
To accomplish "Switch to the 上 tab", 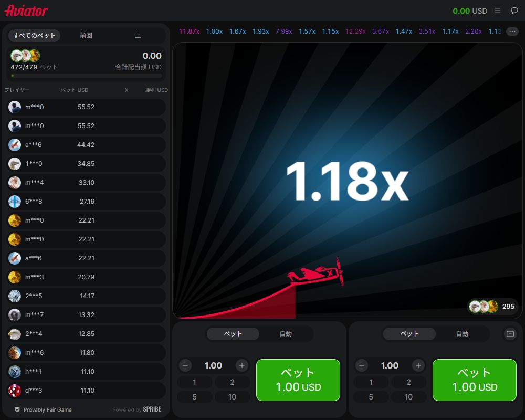I will [138, 36].
